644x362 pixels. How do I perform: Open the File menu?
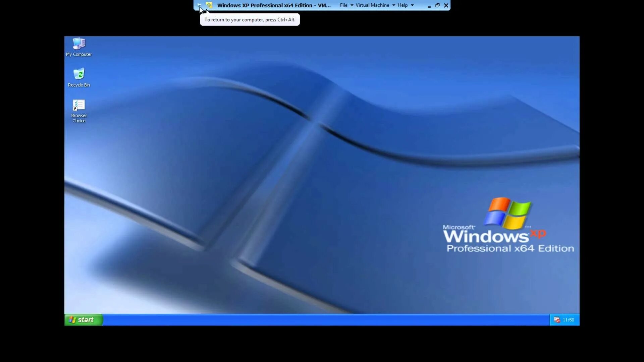[x=343, y=5]
